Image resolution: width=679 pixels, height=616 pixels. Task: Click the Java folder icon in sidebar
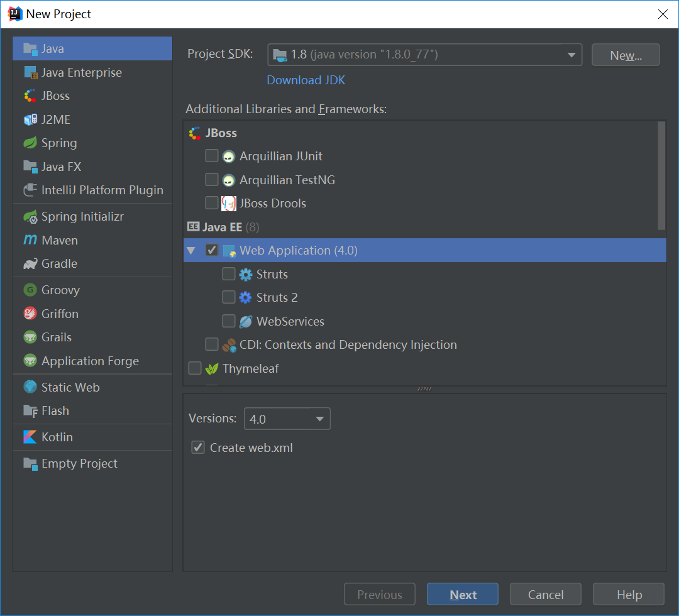coord(30,48)
